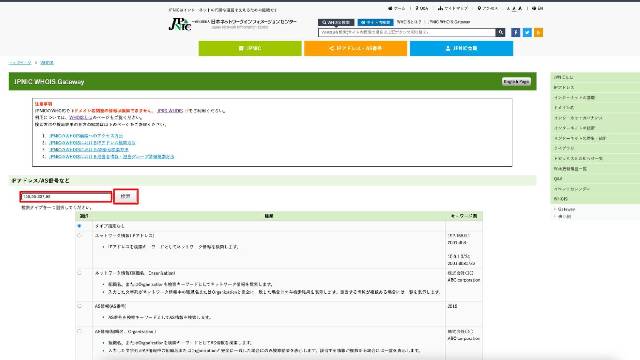Open the blue JPNIC members navigation tab
The height and width of the screenshot is (360, 640).
(x=461, y=48)
